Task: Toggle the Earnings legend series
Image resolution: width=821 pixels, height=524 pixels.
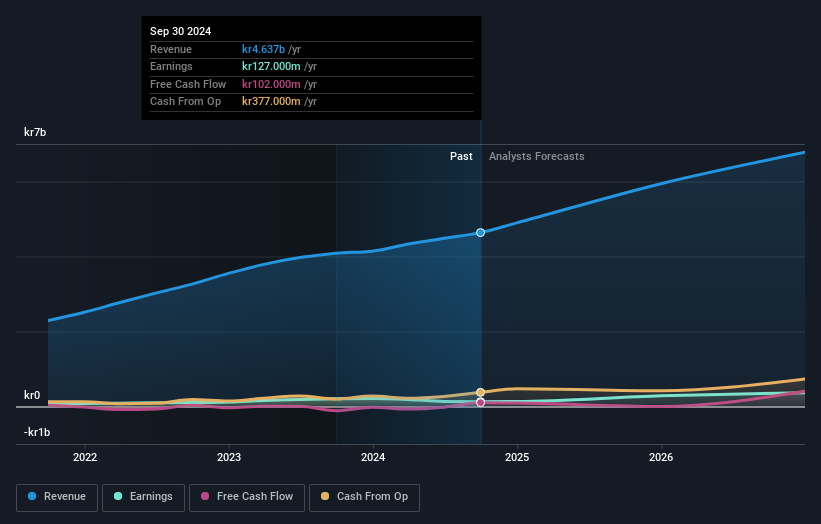Action: click(143, 497)
